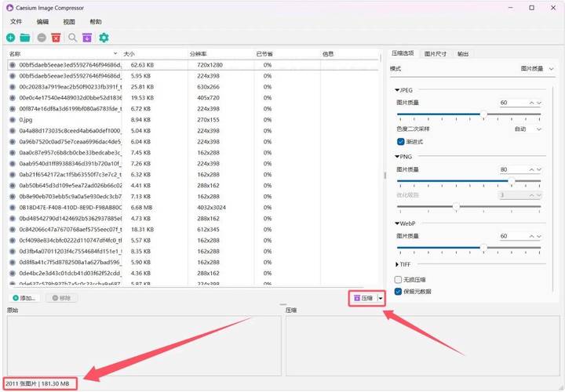Screen dimensions: 565x392
Task: Click the JPEG quality slider handle
Action: click(483, 114)
